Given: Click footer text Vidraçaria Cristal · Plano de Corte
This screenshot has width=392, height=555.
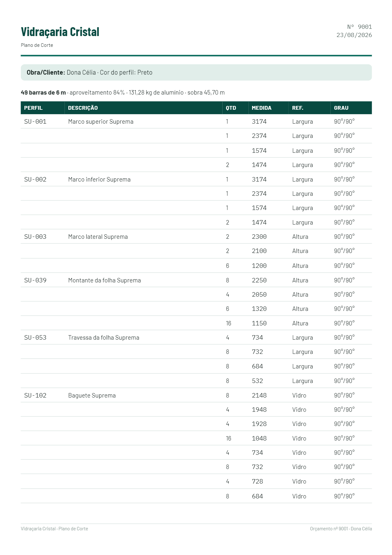Looking at the screenshot, I should click(54, 529).
